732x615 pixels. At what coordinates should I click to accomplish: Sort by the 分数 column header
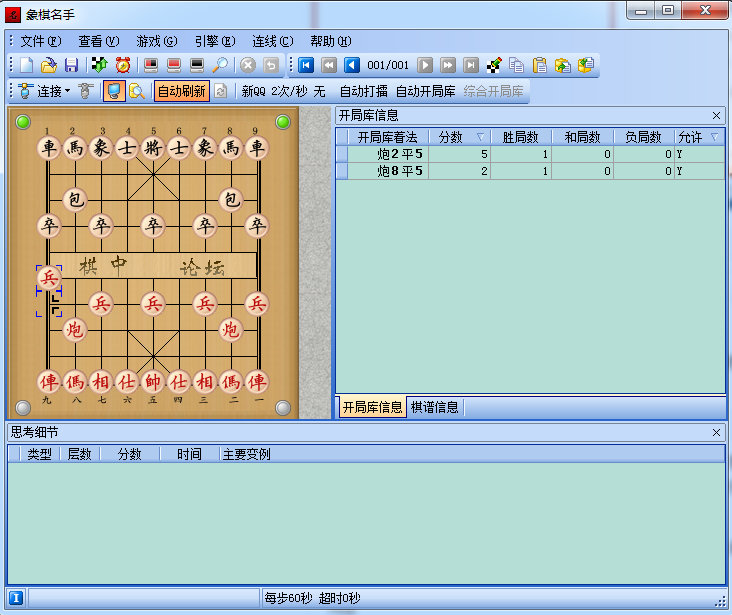coord(459,137)
